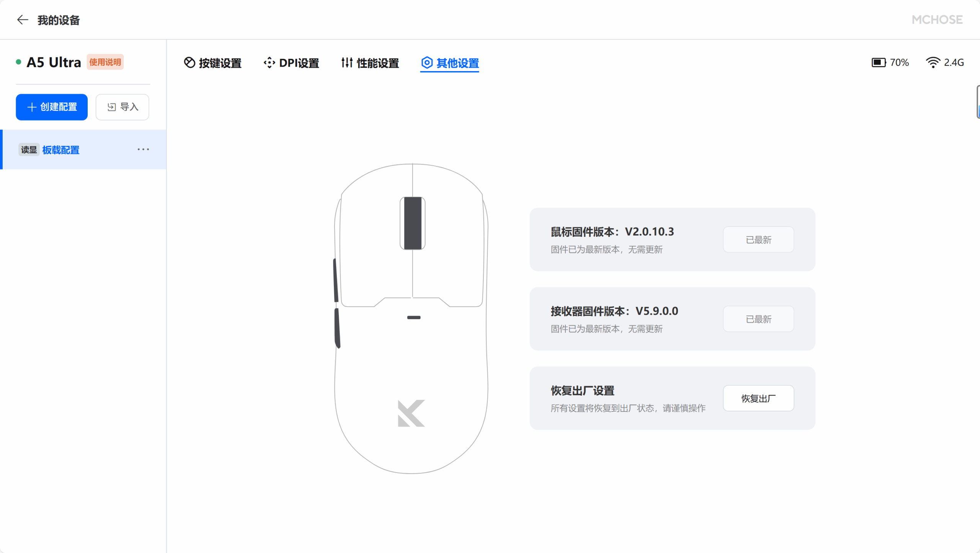The height and width of the screenshot is (553, 980).
Task: Click the lower side button on mouse
Action: coord(337,328)
